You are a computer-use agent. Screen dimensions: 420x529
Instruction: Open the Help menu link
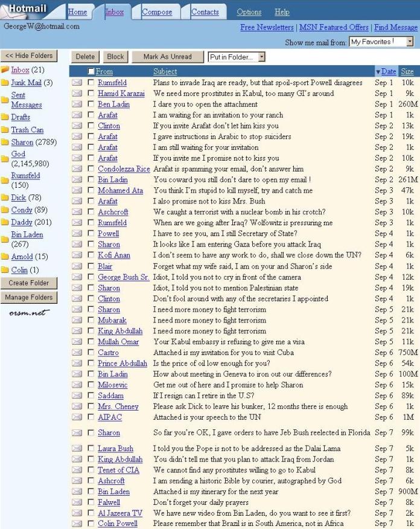[x=282, y=12]
